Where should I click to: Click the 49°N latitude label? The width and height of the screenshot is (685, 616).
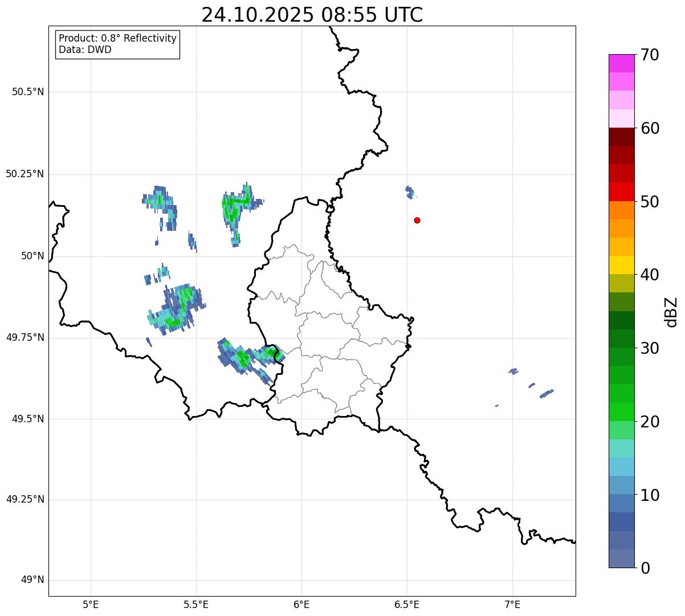[32, 580]
